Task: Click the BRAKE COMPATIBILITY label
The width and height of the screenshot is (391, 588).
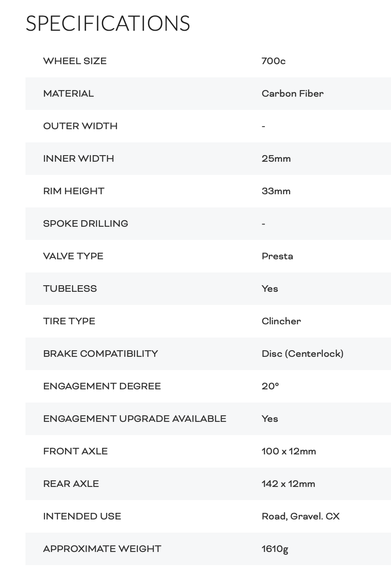Action: click(101, 354)
